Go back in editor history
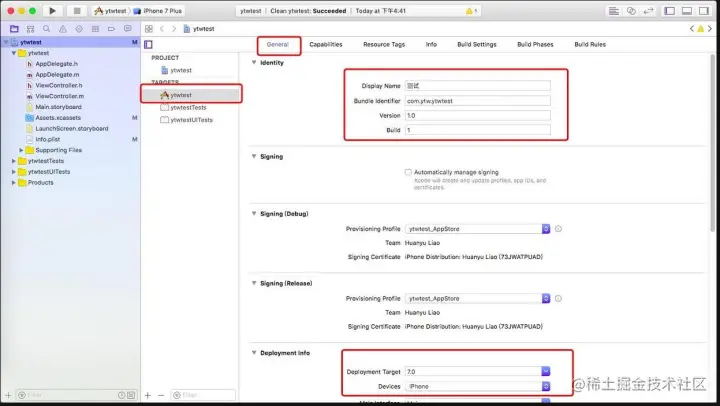 tap(162, 28)
